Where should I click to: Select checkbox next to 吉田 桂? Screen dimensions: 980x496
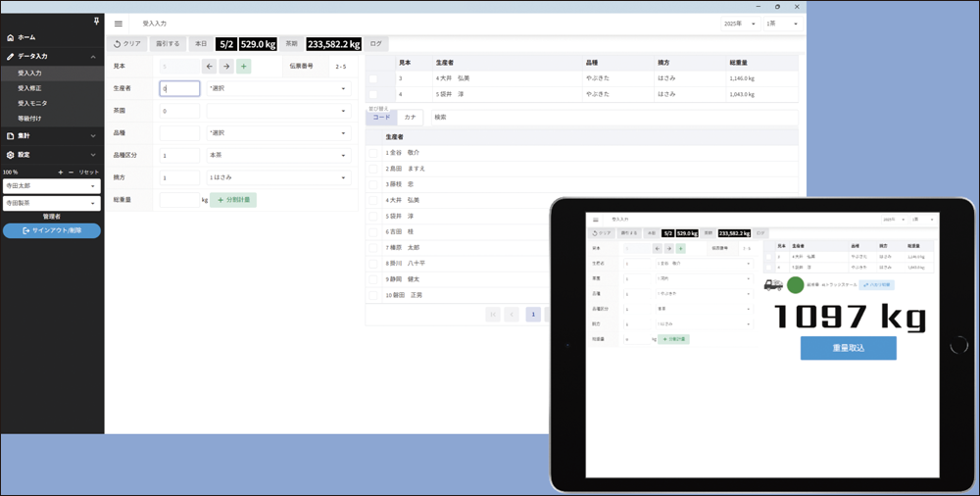click(372, 231)
